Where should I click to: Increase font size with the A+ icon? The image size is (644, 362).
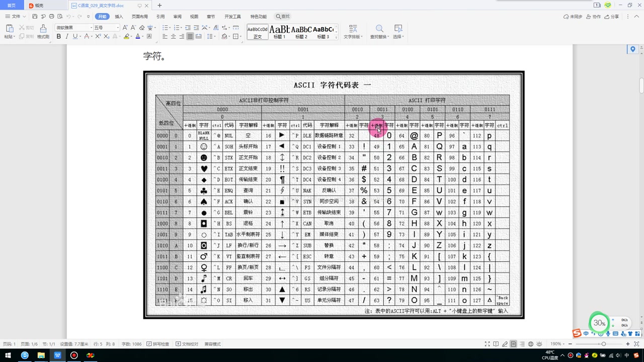pos(125,28)
